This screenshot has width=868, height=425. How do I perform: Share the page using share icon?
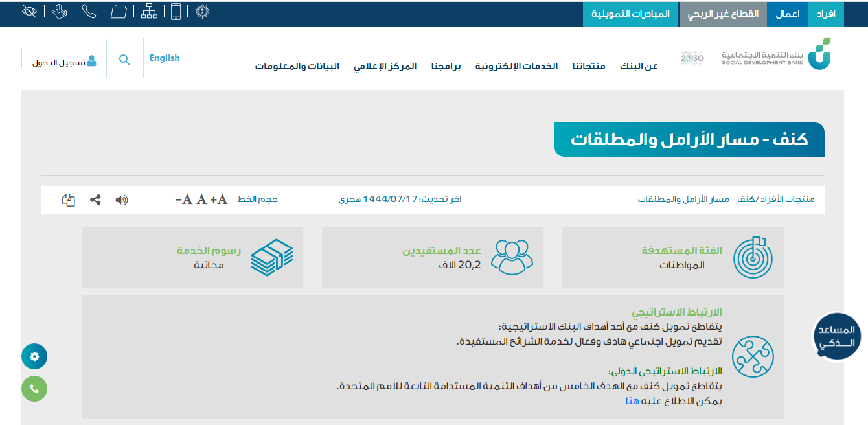click(x=95, y=200)
